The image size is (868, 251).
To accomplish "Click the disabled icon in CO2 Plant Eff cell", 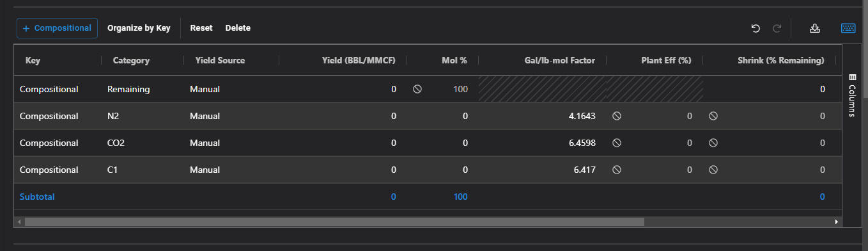I will click(x=617, y=143).
